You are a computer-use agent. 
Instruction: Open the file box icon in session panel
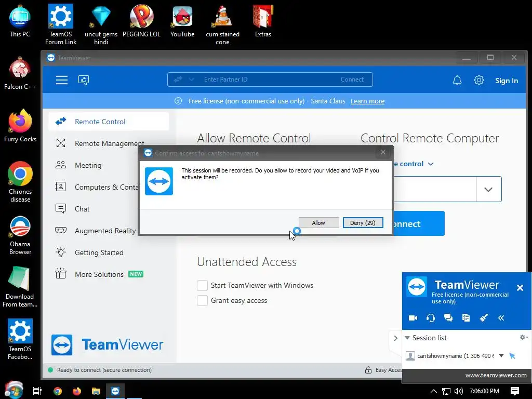[466, 318]
